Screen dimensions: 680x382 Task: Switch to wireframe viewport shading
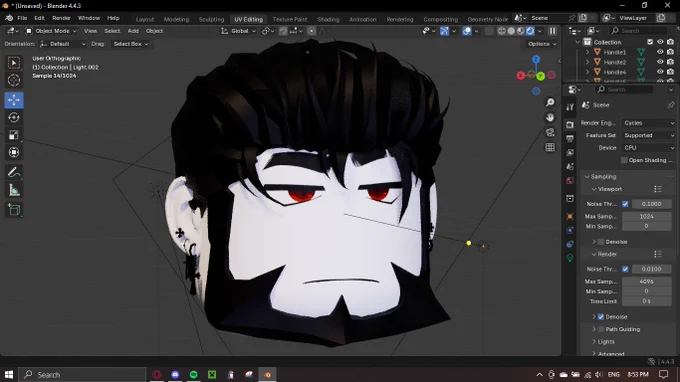click(502, 31)
